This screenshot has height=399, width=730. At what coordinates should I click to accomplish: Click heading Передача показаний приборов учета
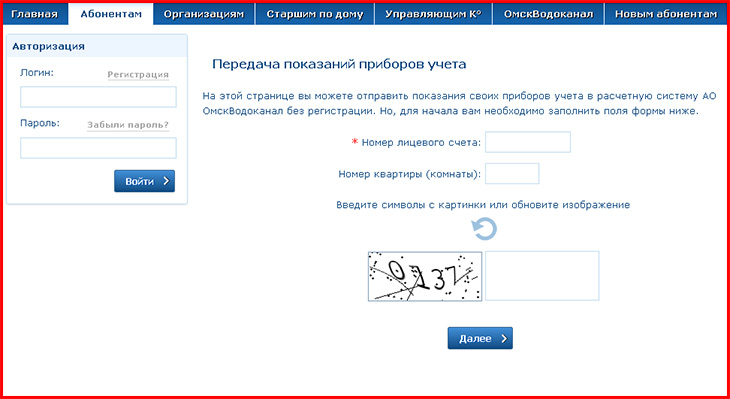[339, 64]
